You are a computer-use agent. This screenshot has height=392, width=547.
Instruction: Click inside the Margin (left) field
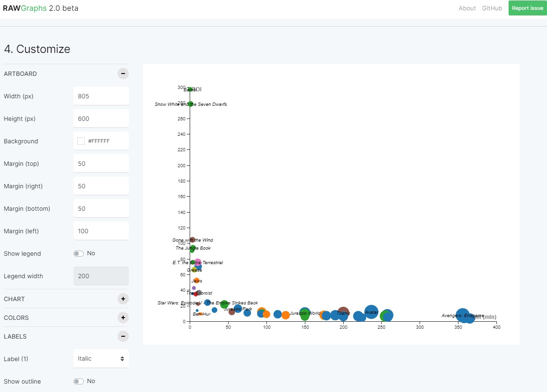(101, 230)
